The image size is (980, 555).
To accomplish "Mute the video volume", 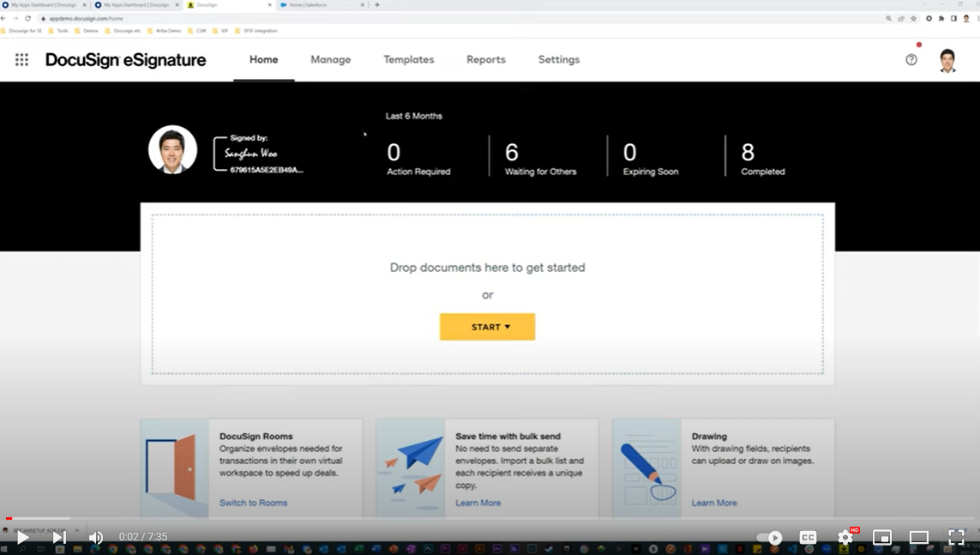I will coord(96,538).
